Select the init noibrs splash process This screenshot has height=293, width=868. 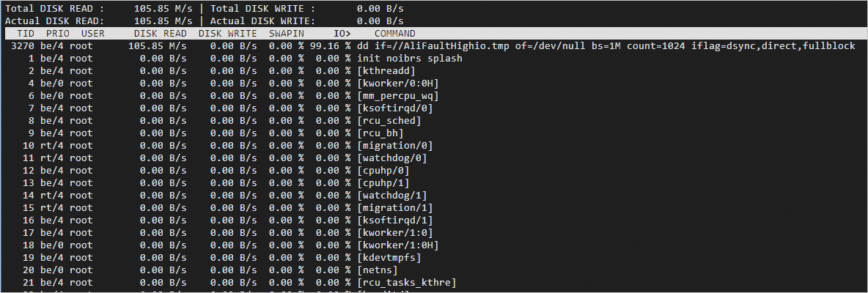click(409, 59)
